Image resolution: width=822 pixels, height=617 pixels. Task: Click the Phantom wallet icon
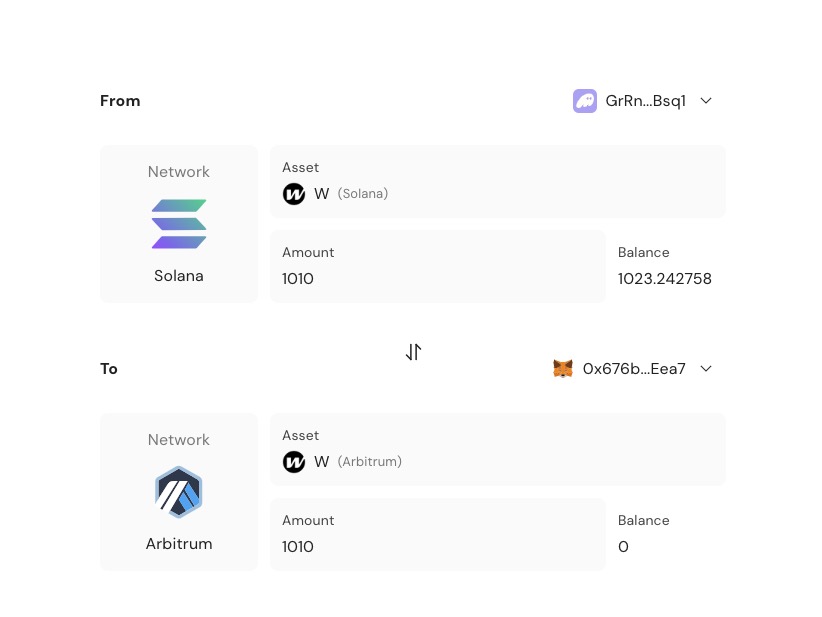(585, 101)
